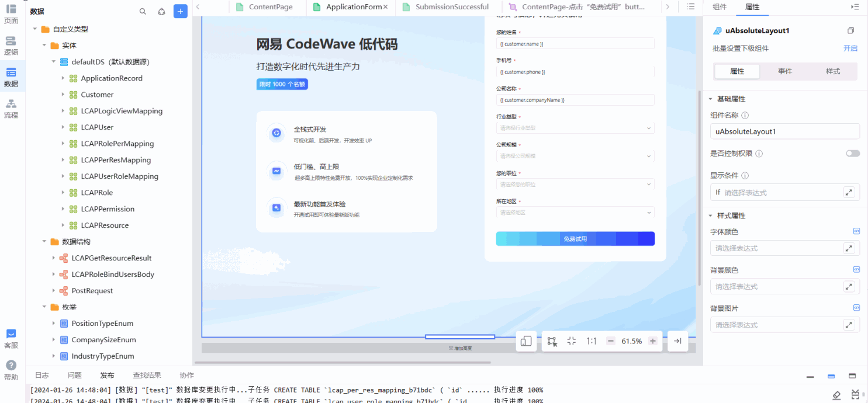868x403 pixels.
Task: Click the 开启 link for batch sub-component settings
Action: pos(850,48)
